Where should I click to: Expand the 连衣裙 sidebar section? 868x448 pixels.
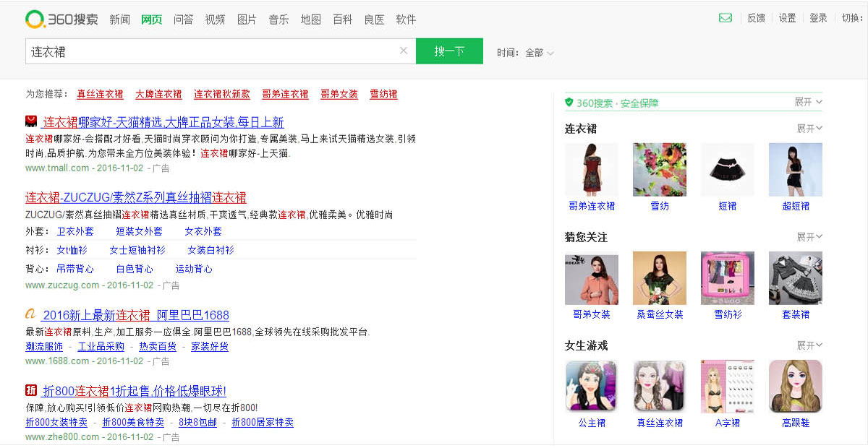tap(809, 128)
